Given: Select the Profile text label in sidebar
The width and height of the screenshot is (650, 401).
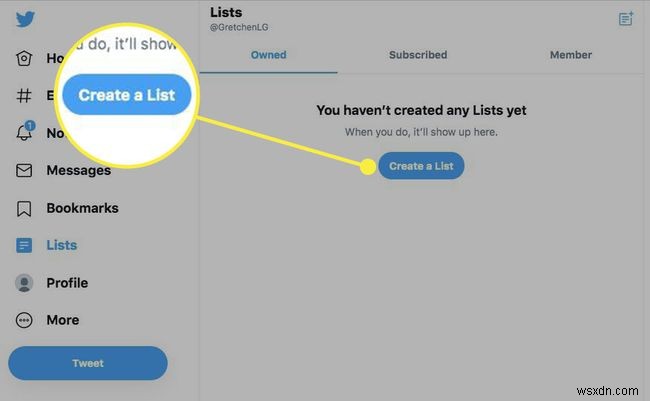Looking at the screenshot, I should tap(67, 283).
